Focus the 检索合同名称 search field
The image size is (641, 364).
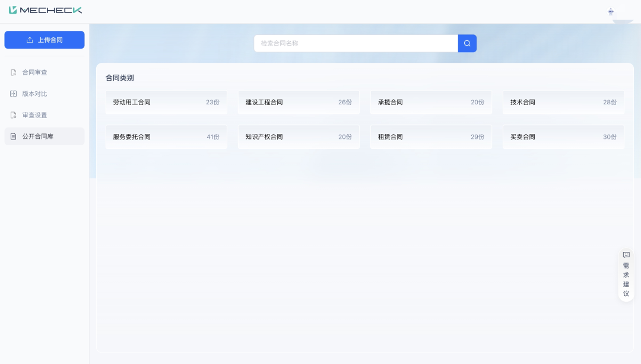coord(356,43)
